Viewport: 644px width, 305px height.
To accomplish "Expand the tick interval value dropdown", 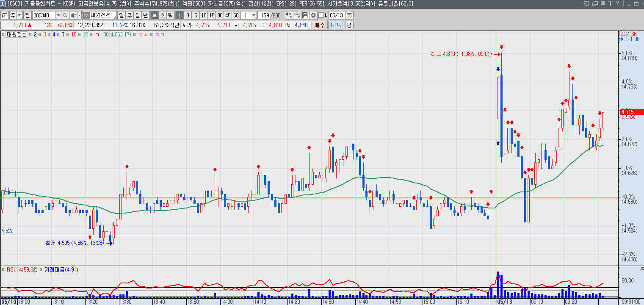I will [254, 15].
